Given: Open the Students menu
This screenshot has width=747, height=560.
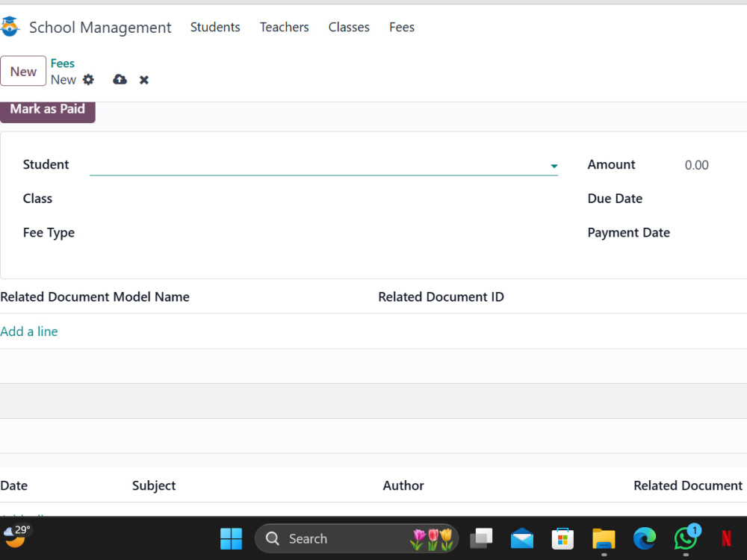Looking at the screenshot, I should click(215, 27).
